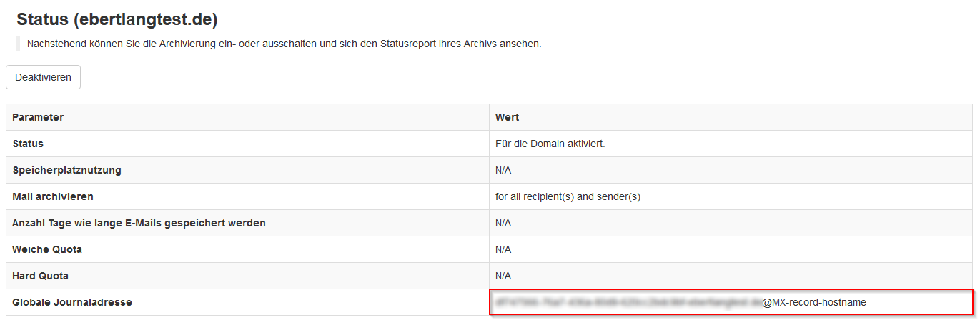This screenshot has width=980, height=325.
Task: Select the Weiche Quota row label
Action: (x=47, y=249)
